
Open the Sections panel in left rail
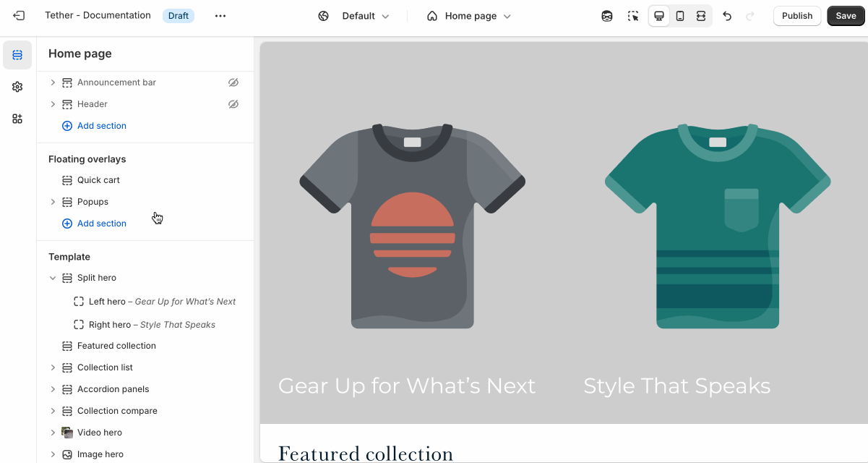[17, 55]
